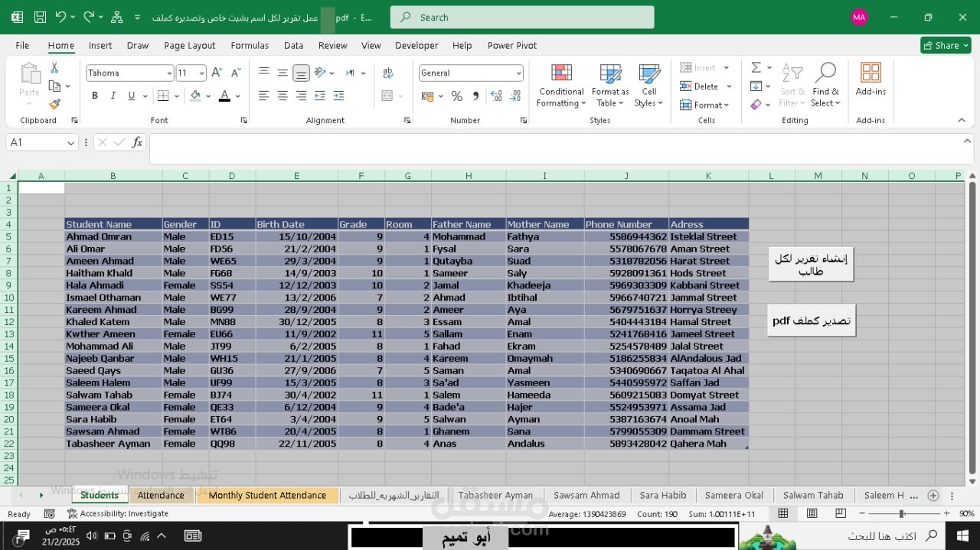The height and width of the screenshot is (550, 980).
Task: Click the Save icon in title bar
Action: coord(41,17)
